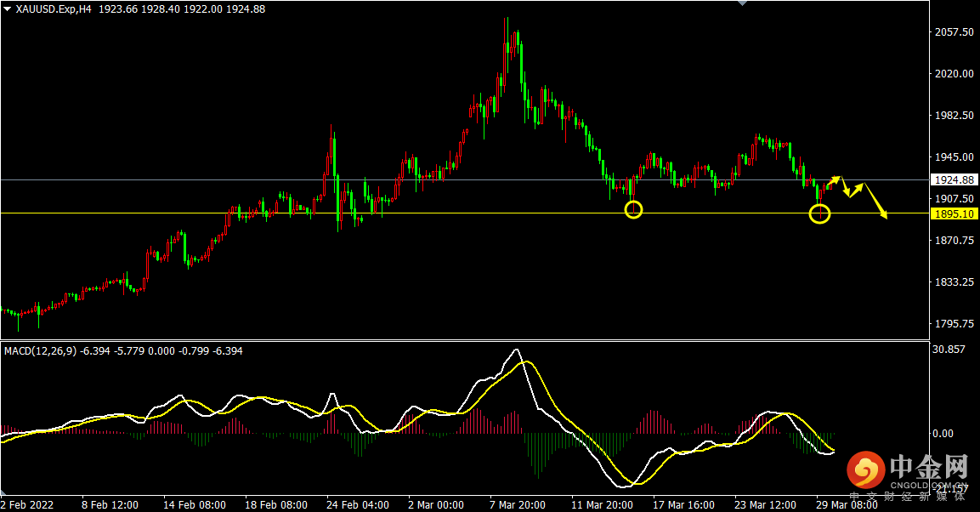The image size is (980, 512).
Task: Click the gray current price horizontal line
Action: [x=464, y=180]
